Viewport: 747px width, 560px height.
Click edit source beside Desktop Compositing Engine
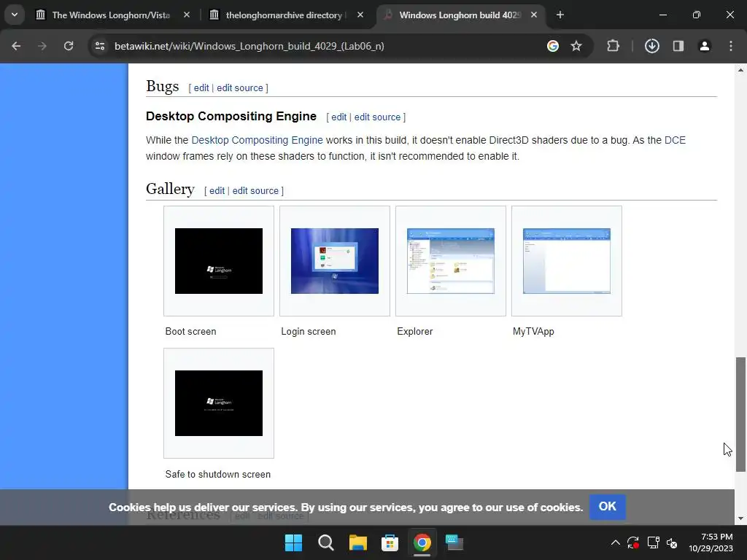coord(377,117)
